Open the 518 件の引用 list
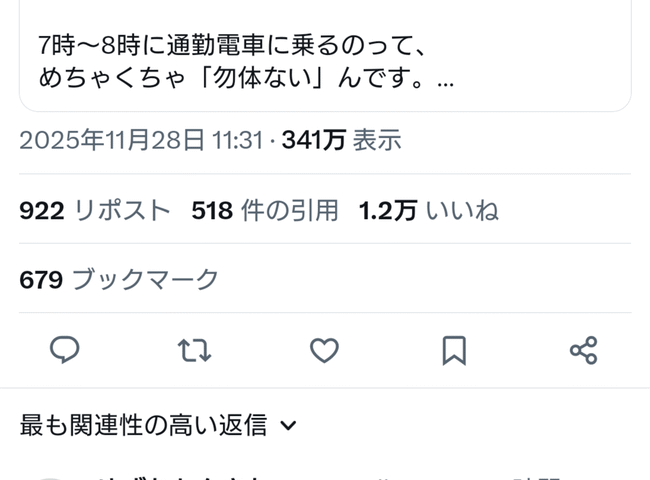 pos(265,211)
